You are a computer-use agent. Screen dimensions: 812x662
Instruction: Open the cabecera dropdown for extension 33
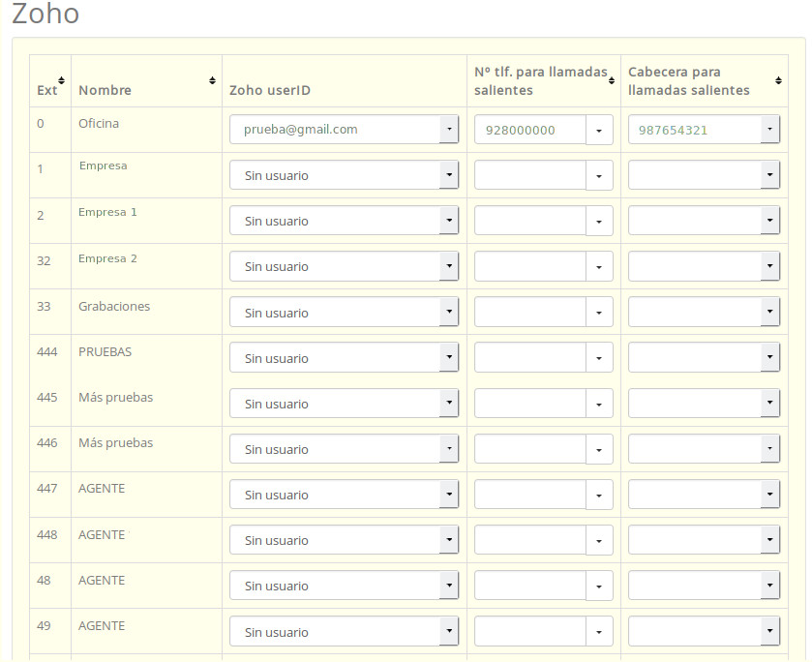point(769,312)
